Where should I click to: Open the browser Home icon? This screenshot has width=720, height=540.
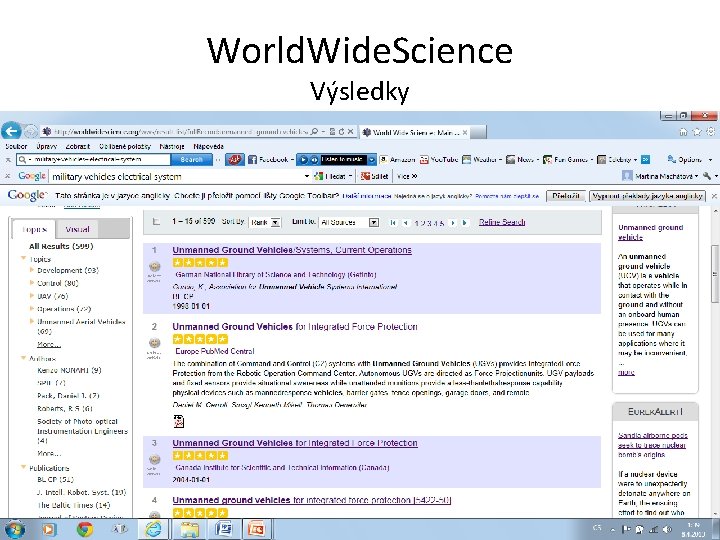click(x=683, y=132)
